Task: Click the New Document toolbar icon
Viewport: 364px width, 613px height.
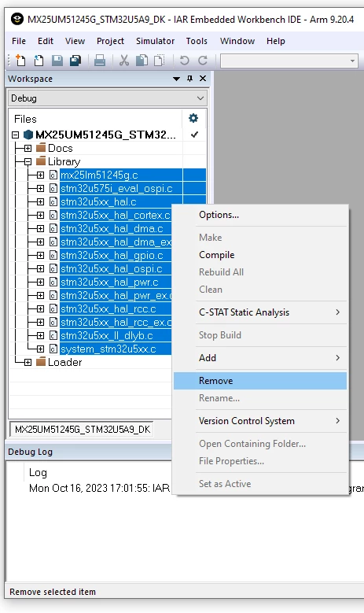Action: point(20,61)
